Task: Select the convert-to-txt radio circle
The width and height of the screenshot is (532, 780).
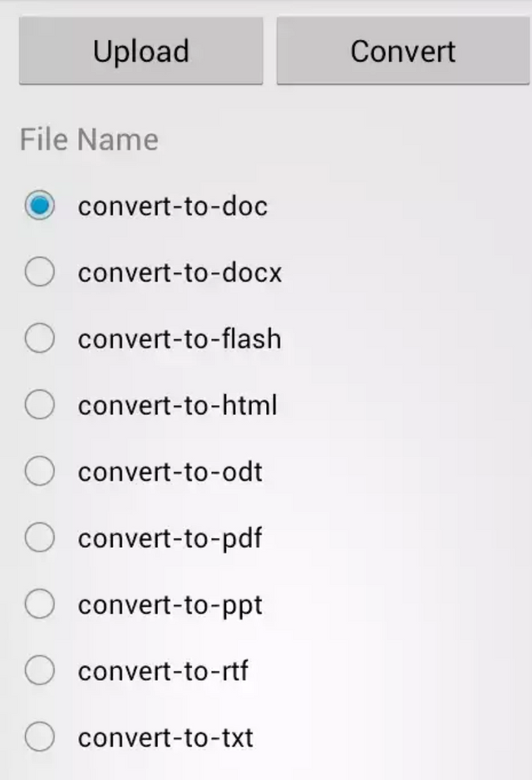Action: 39,737
